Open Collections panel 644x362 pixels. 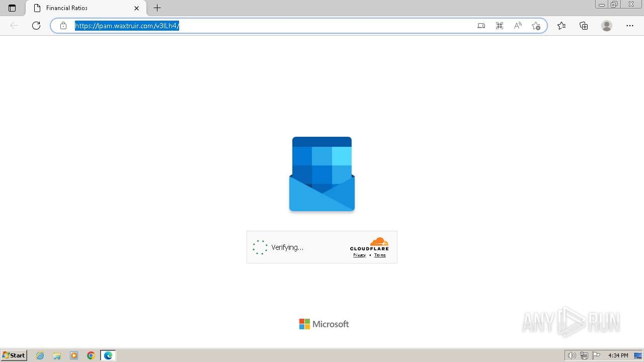point(584,26)
